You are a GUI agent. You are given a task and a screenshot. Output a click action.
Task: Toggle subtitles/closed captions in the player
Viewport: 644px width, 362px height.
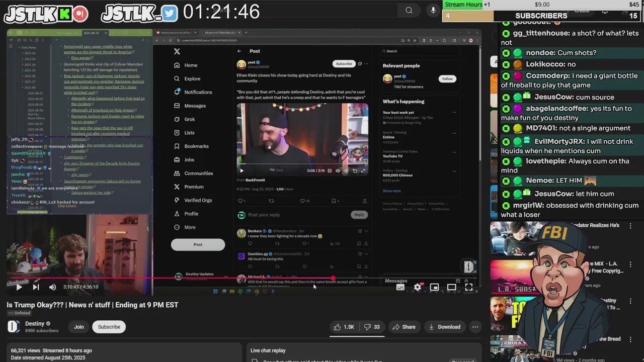[x=400, y=287]
